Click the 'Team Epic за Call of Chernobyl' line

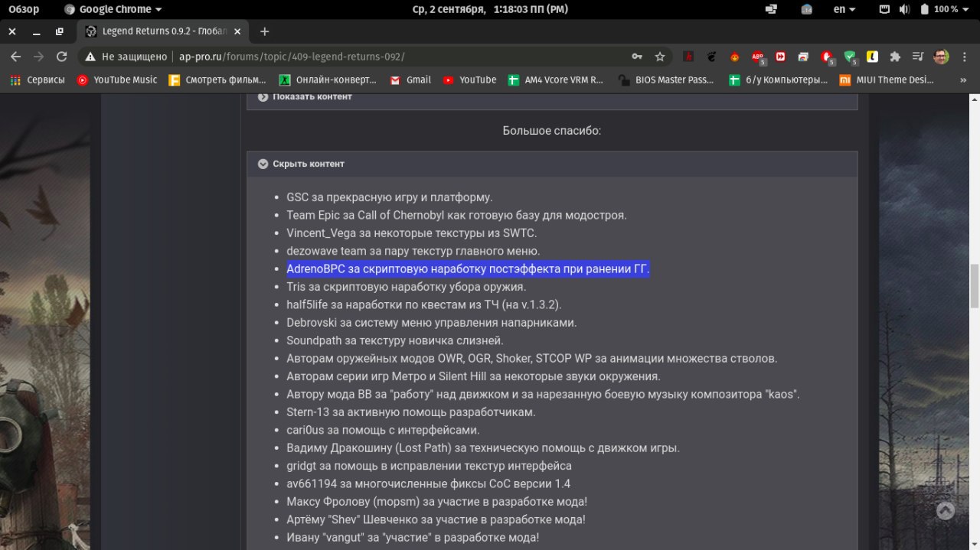click(x=456, y=215)
